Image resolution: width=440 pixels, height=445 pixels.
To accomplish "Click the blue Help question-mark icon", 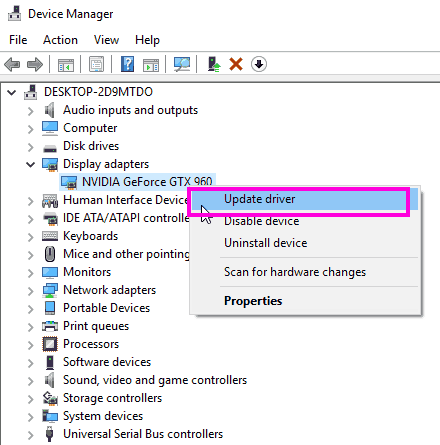I will (x=127, y=64).
